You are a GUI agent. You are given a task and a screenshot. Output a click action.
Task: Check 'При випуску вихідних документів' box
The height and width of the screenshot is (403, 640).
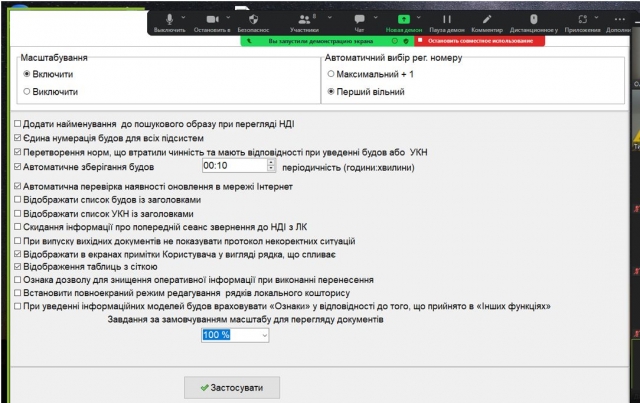coord(18,241)
